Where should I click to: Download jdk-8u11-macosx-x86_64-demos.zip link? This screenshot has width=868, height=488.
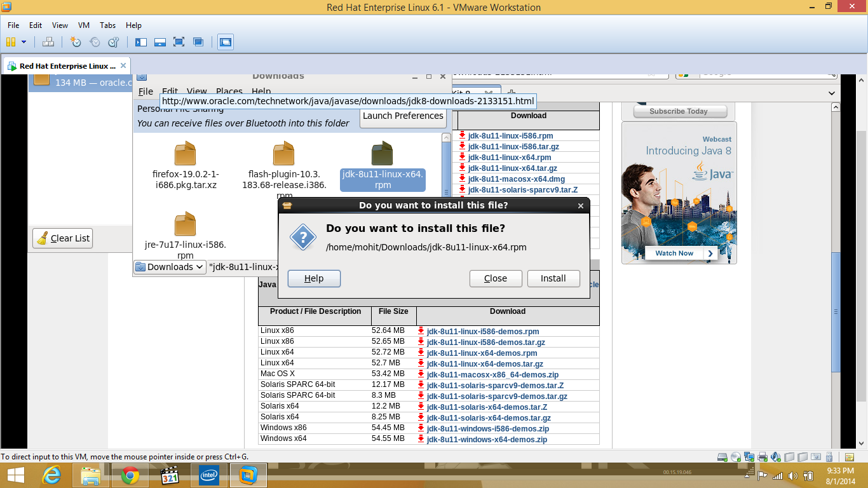click(493, 374)
